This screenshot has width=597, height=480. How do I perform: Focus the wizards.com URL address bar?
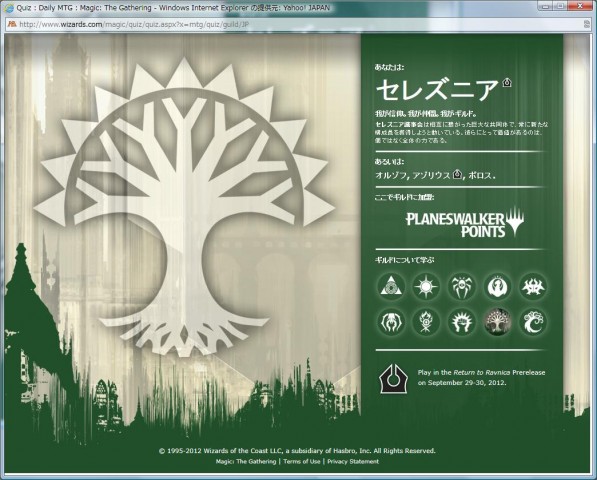point(297,24)
